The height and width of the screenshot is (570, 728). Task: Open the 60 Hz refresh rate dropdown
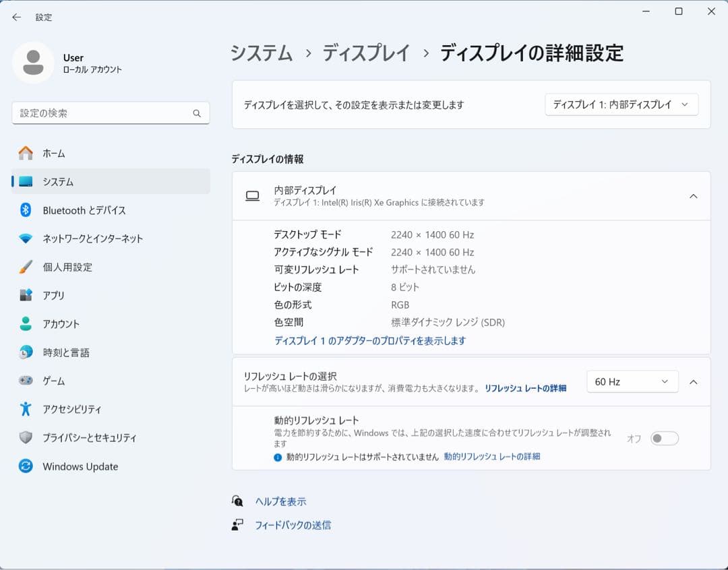(632, 381)
